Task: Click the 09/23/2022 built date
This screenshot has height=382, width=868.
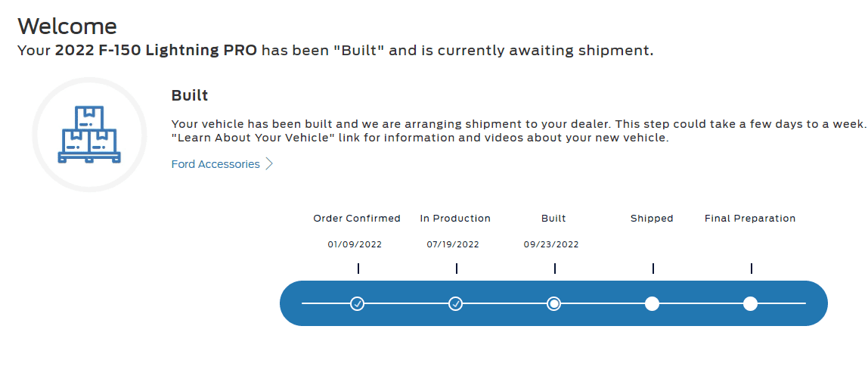Action: point(551,244)
